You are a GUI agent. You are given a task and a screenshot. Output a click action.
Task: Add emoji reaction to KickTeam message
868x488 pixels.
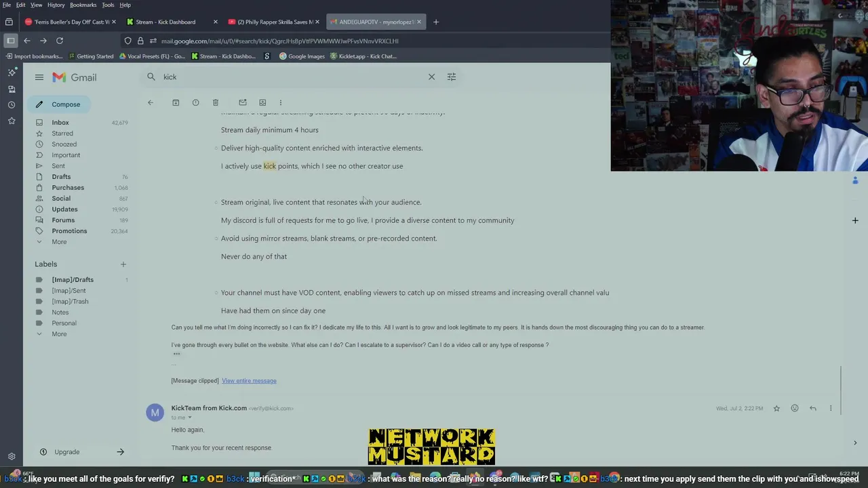(x=795, y=408)
